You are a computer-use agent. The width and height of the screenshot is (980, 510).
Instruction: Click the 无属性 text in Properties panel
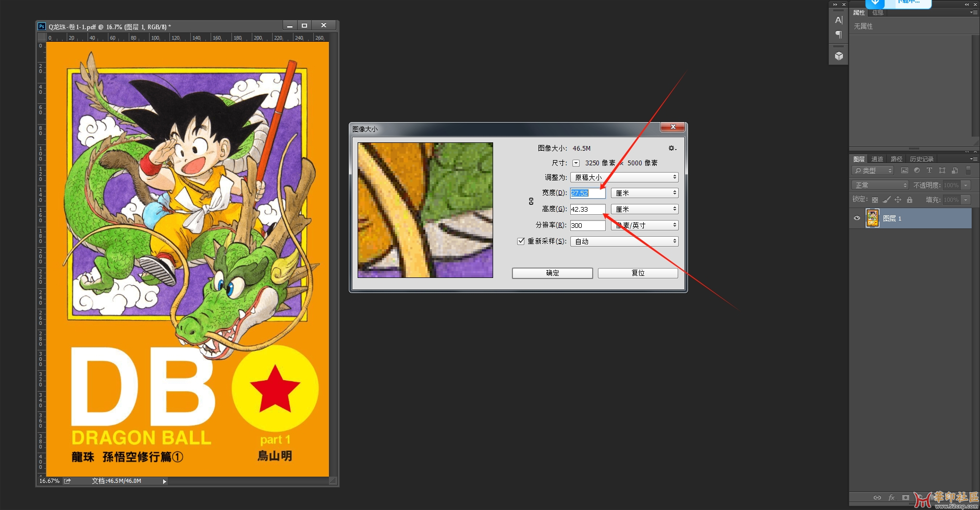[x=863, y=26]
